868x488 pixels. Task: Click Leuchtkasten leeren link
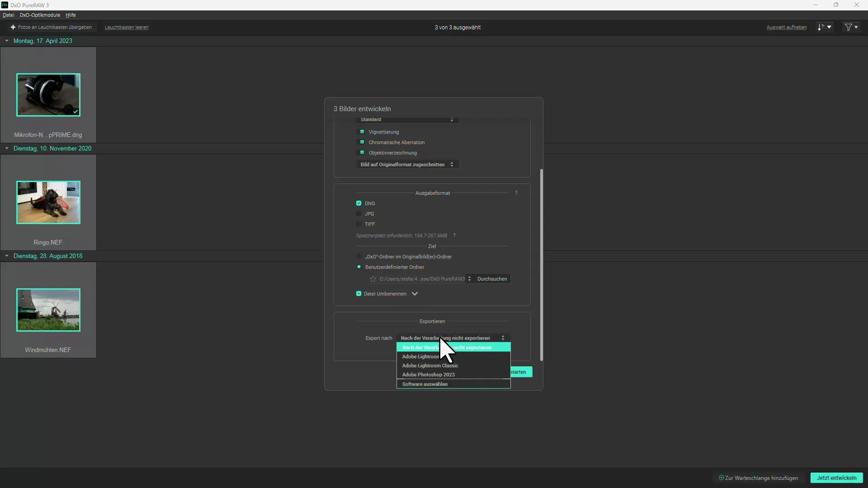(127, 28)
